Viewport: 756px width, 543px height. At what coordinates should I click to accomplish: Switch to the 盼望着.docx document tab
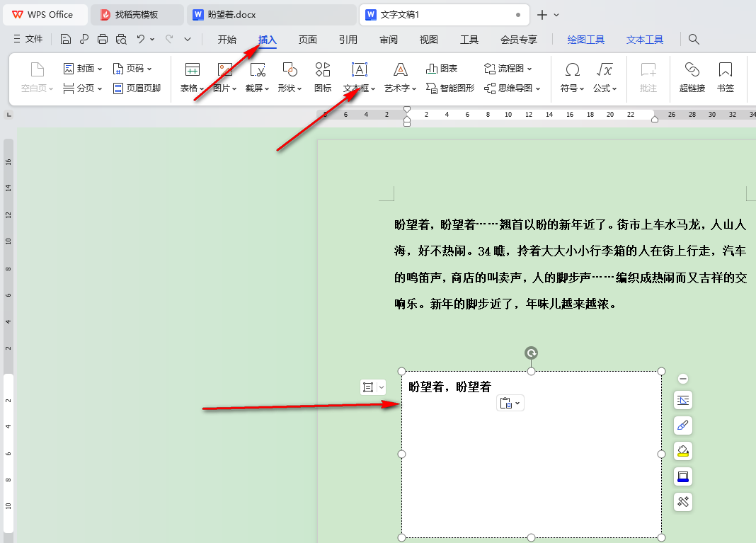pyautogui.click(x=270, y=15)
